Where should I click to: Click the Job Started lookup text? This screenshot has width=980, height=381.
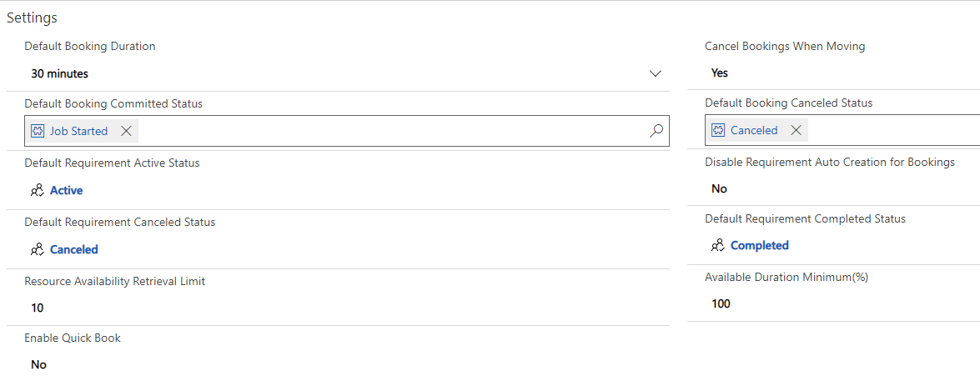pyautogui.click(x=79, y=131)
